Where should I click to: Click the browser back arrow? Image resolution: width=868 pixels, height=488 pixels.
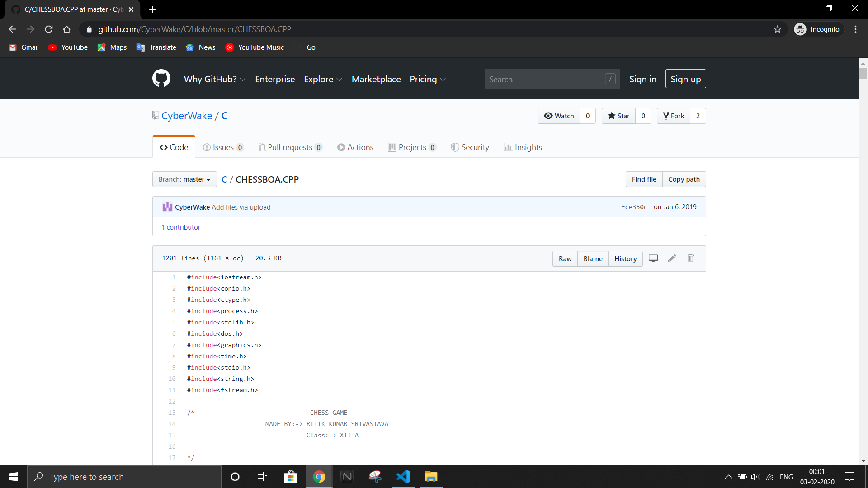coord(12,29)
